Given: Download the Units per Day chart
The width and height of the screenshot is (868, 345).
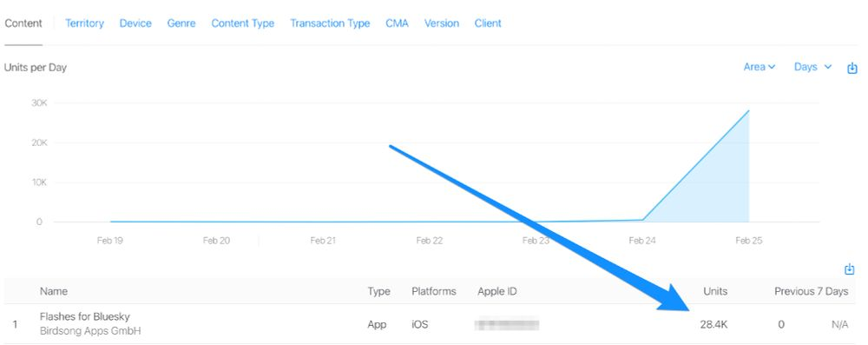Looking at the screenshot, I should (x=852, y=69).
